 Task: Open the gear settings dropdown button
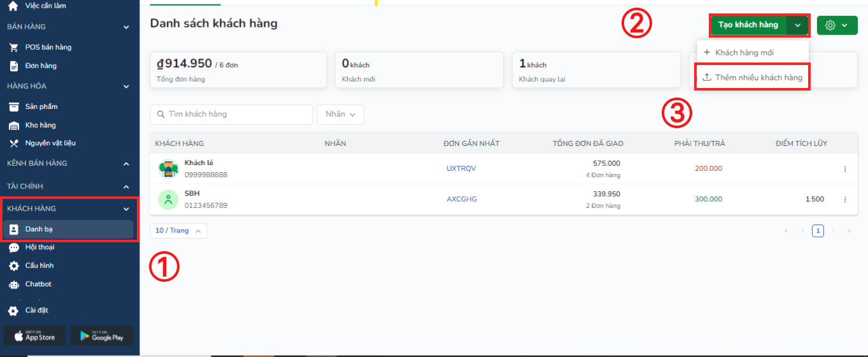coord(837,25)
